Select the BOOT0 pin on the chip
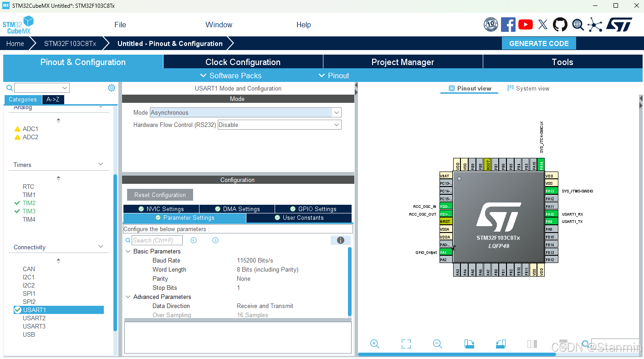The height and width of the screenshot is (359, 644). [488, 165]
